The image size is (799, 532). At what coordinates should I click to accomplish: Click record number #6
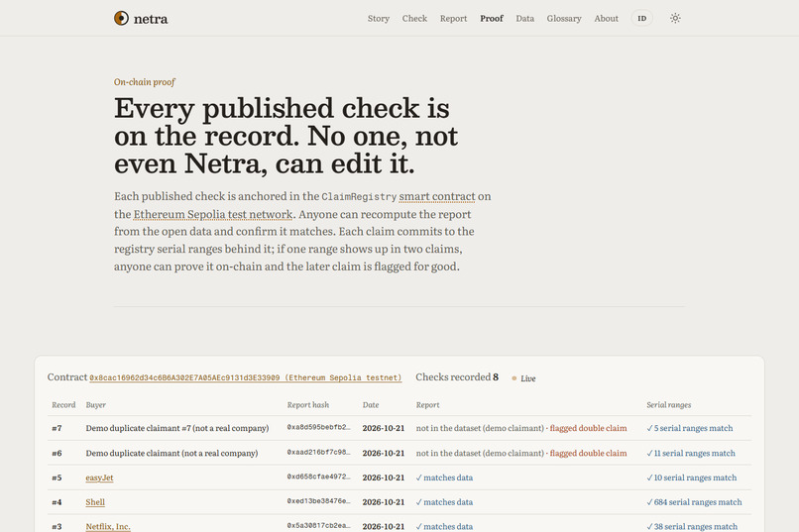tap(57, 453)
